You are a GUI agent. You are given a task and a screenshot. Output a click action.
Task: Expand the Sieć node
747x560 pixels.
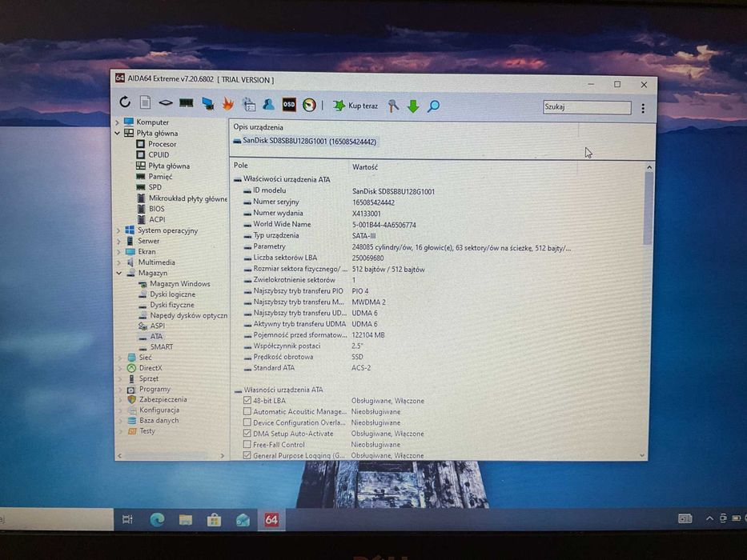point(120,357)
